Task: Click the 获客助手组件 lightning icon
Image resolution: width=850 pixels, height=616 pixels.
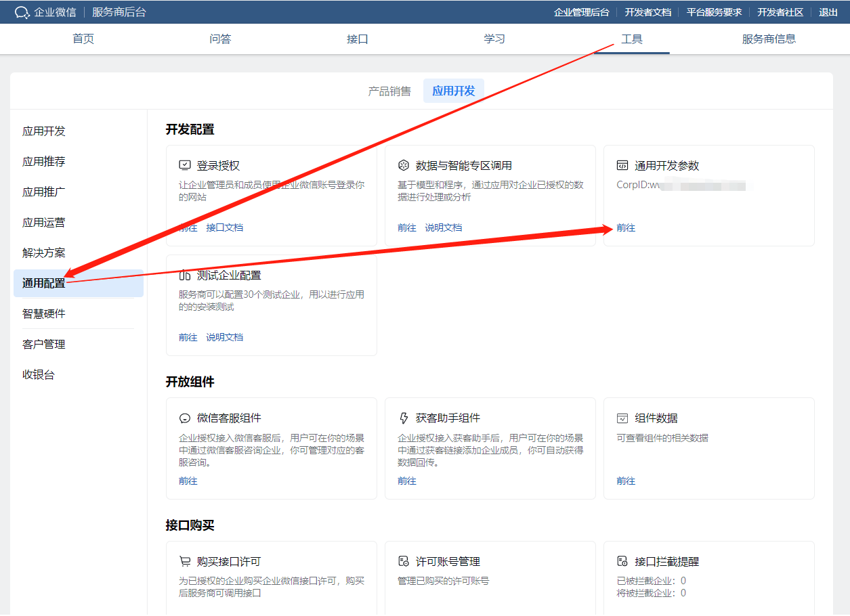Action: [x=404, y=418]
